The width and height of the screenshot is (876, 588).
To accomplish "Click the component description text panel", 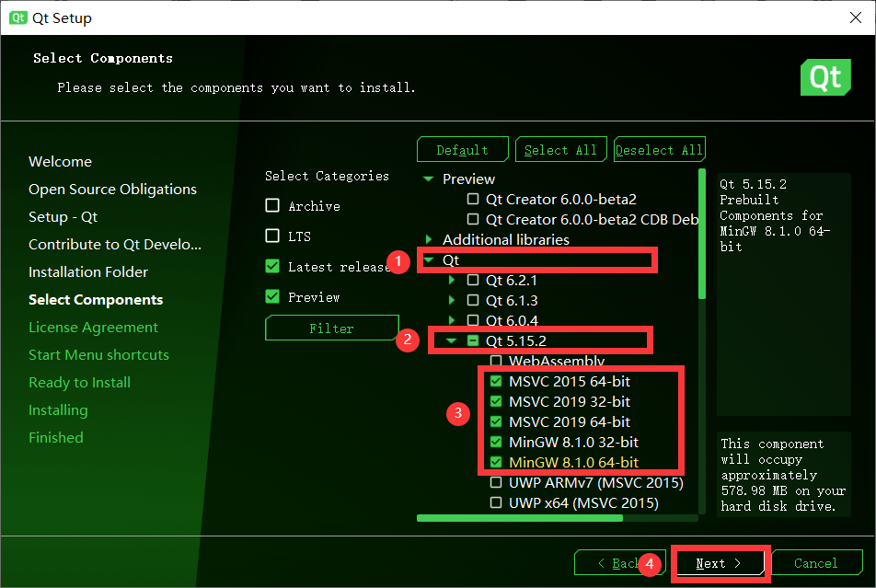I will (783, 294).
